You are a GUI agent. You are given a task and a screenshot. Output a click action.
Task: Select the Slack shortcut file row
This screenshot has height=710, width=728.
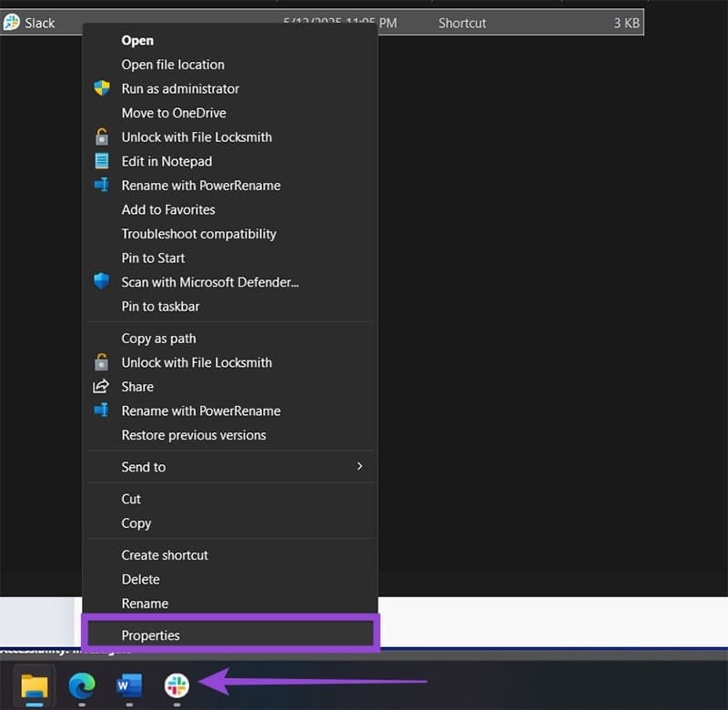pos(322,22)
